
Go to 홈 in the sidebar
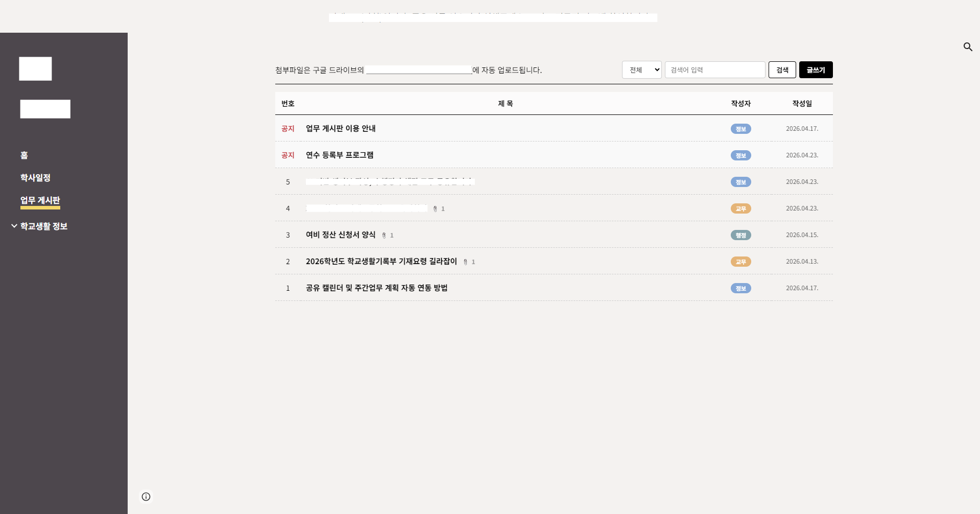pos(24,155)
